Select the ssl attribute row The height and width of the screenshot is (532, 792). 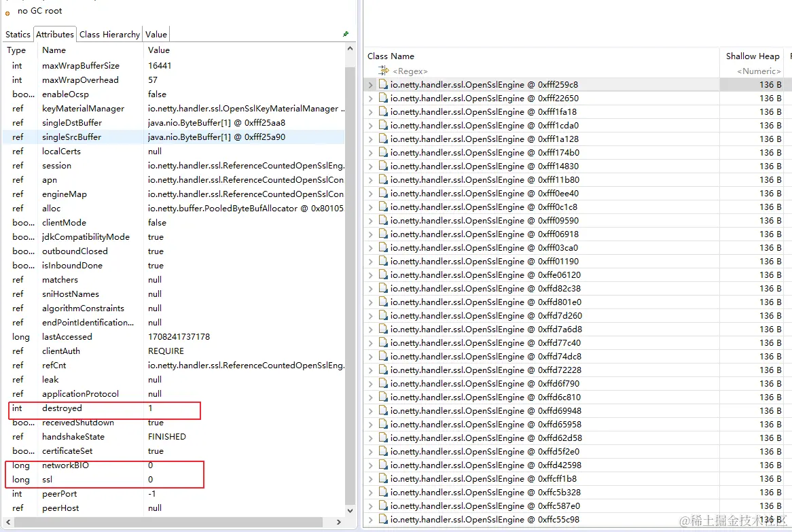[x=174, y=480]
